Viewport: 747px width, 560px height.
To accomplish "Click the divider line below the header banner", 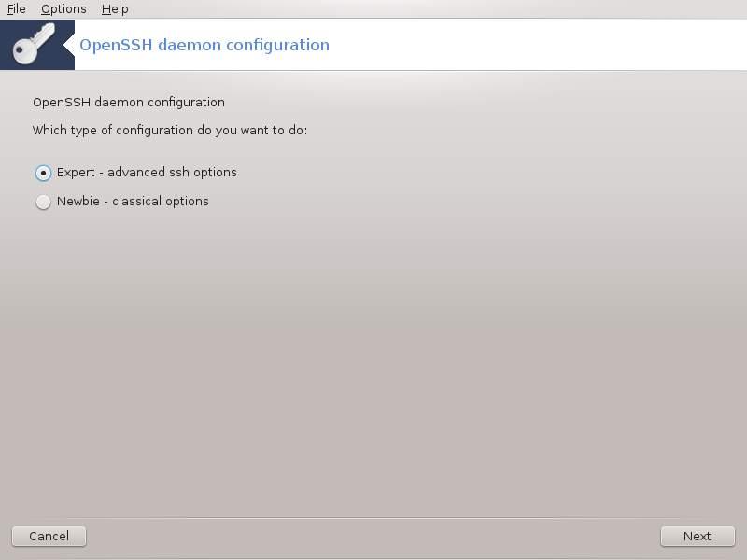I will pos(373,71).
